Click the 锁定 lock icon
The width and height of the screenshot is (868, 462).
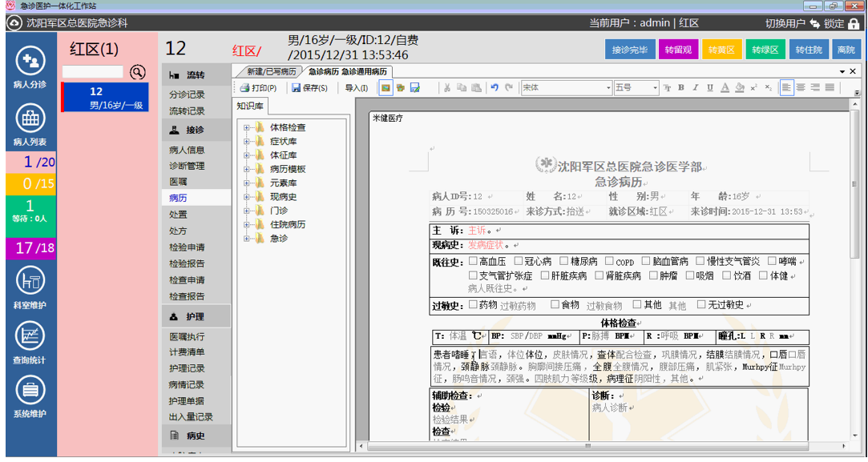854,23
